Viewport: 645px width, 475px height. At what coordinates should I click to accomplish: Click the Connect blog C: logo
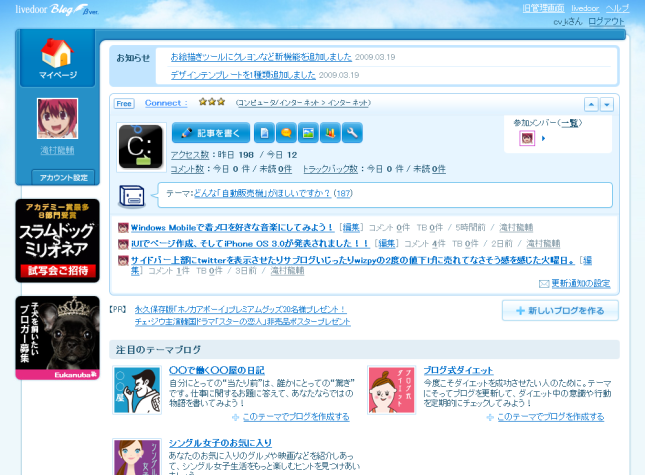coord(141,147)
